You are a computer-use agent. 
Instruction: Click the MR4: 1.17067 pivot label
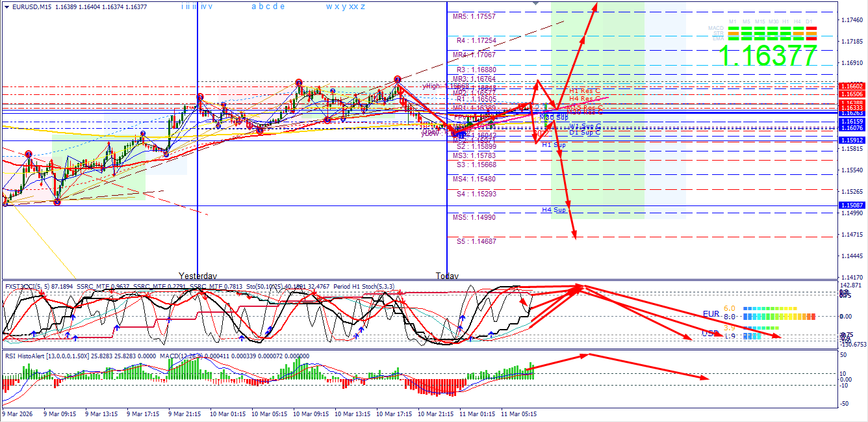click(x=474, y=55)
